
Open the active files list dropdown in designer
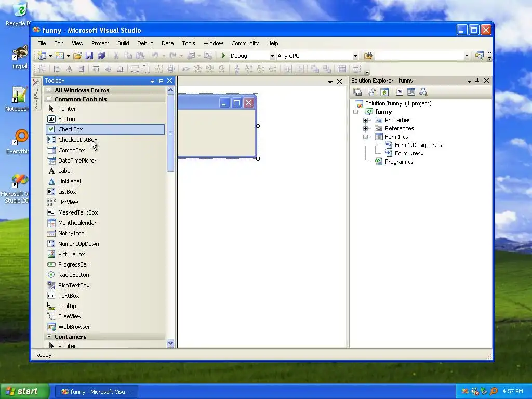pyautogui.click(x=330, y=82)
